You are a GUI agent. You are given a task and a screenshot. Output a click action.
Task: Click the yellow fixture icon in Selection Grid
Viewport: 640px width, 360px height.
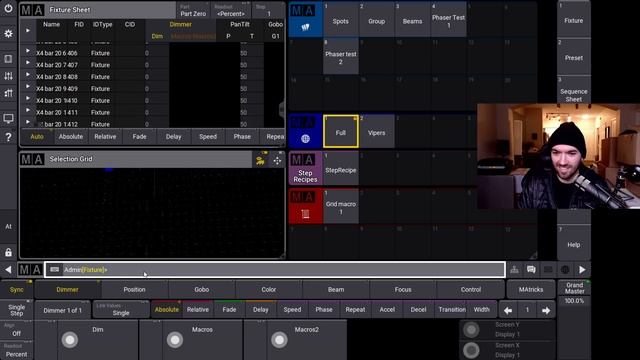(260, 160)
